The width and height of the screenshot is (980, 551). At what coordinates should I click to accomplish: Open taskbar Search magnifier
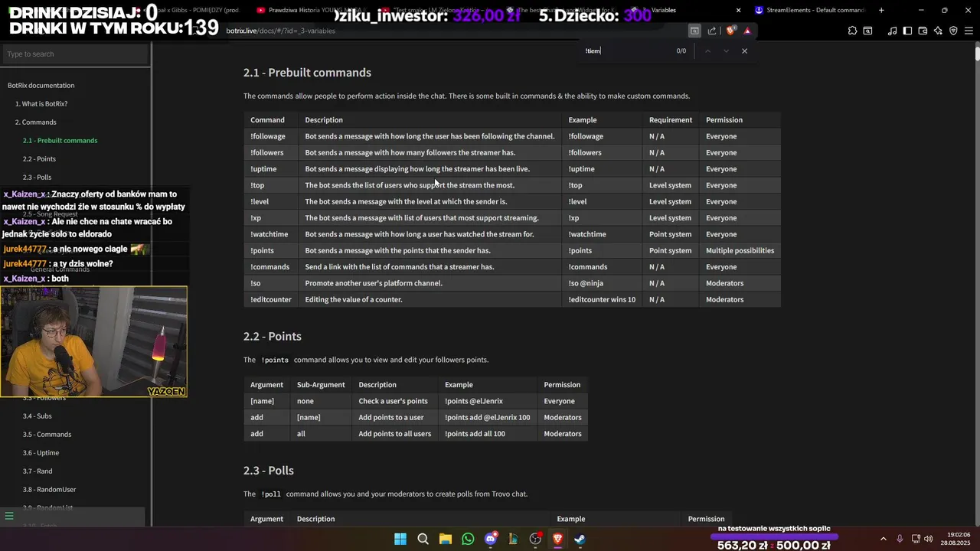pos(423,539)
